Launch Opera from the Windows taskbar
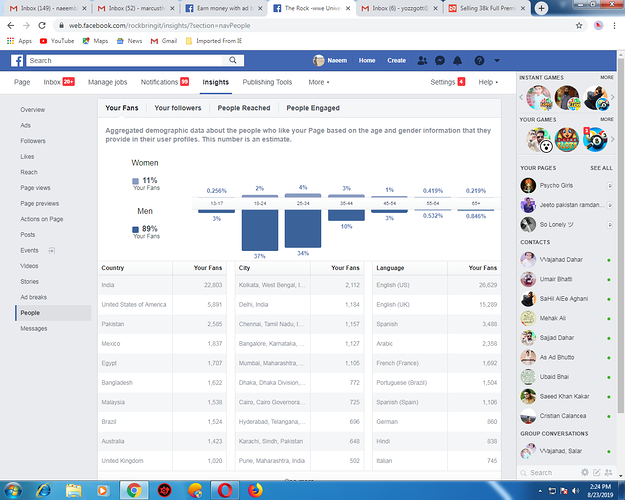This screenshot has width=625, height=500. (226, 489)
